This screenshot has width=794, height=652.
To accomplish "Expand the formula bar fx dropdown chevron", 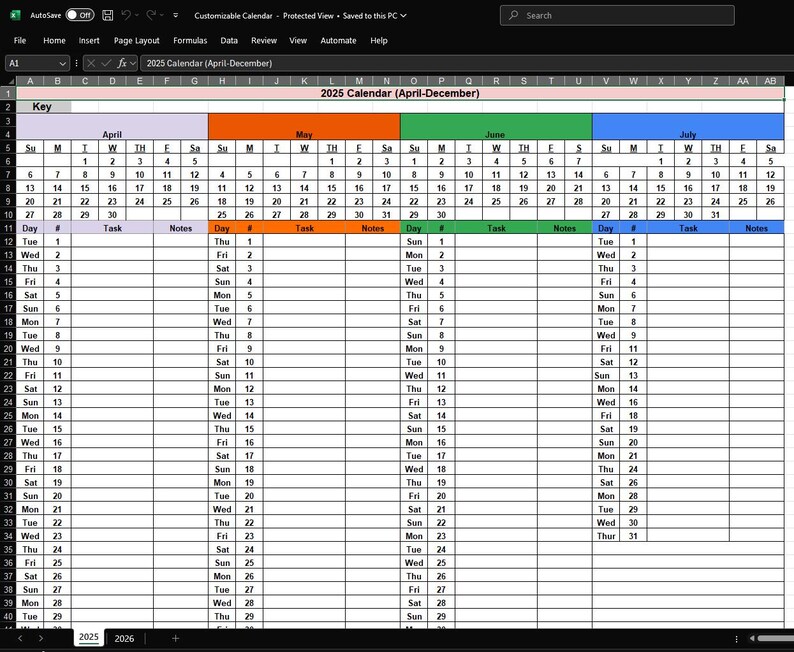I will [133, 63].
